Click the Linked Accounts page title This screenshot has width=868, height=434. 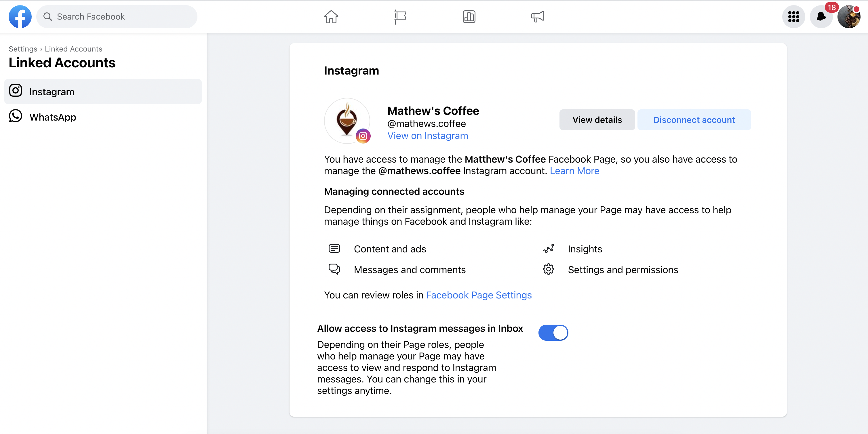coord(62,63)
